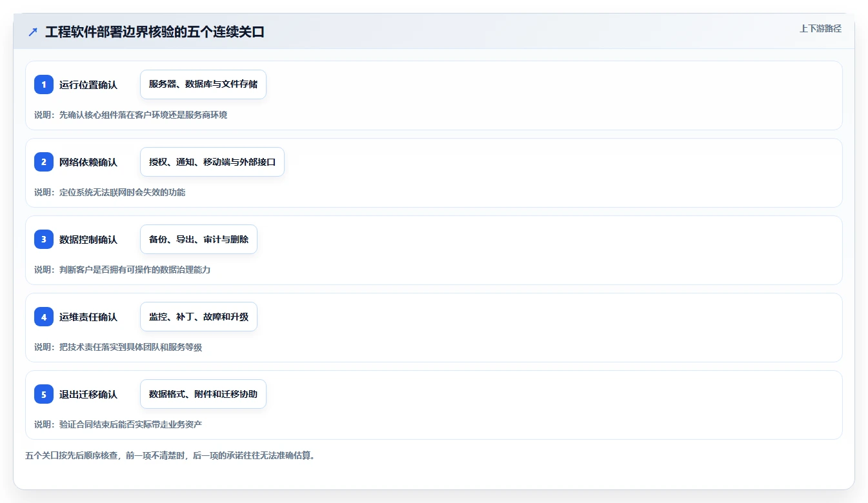Click the step 4 number badge

coord(44,317)
